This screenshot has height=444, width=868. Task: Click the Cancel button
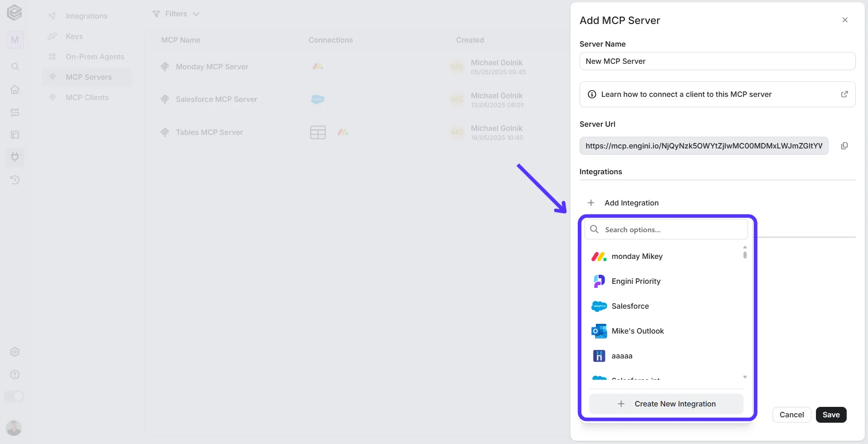point(791,415)
